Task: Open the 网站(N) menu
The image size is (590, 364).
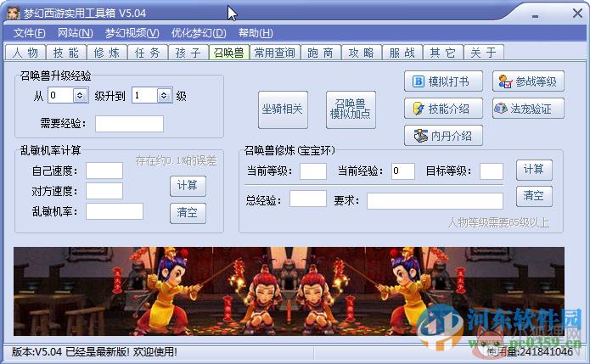Action: pos(76,33)
